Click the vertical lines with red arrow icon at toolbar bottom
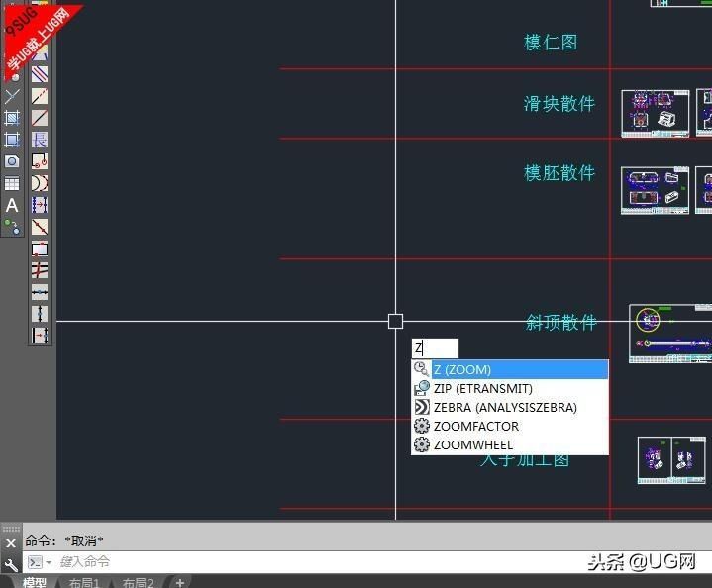The image size is (712, 588). click(40, 336)
